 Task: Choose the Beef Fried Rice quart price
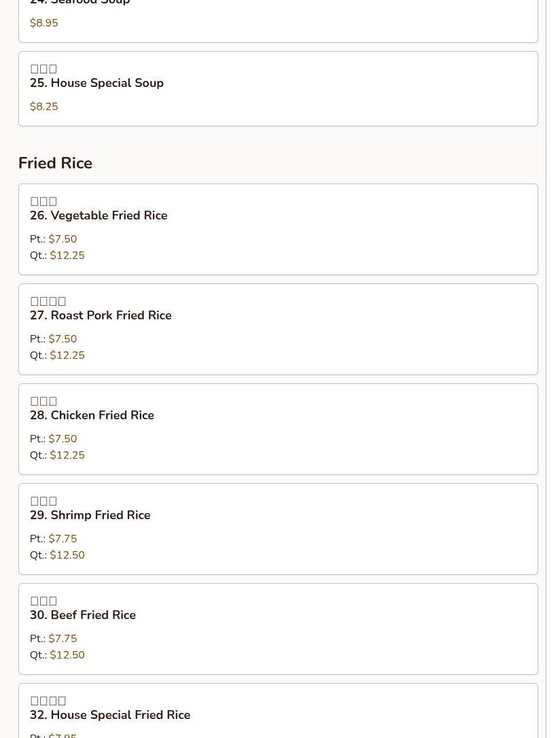point(67,655)
